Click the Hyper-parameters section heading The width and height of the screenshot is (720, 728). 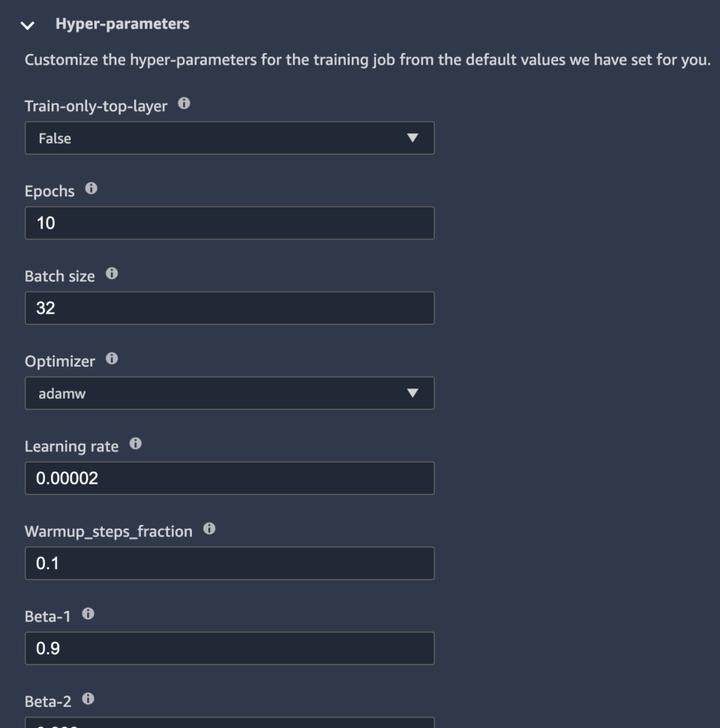pyautogui.click(x=122, y=24)
